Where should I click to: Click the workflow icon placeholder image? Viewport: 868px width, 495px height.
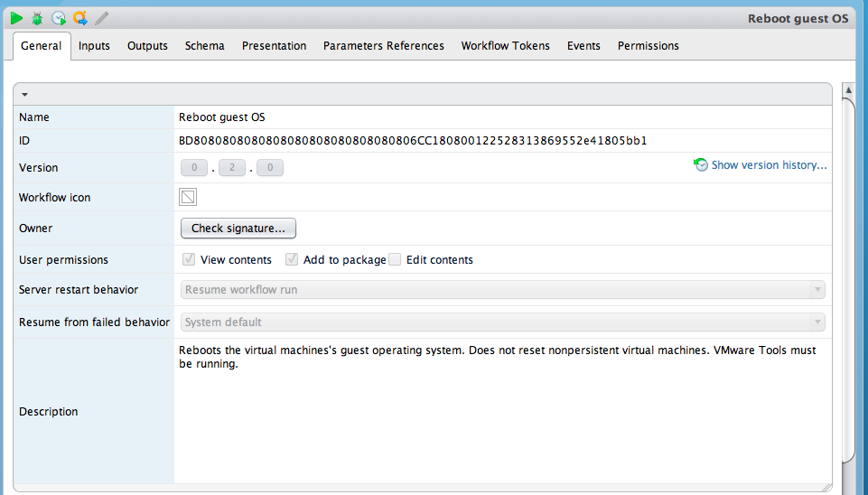pyautogui.click(x=189, y=197)
